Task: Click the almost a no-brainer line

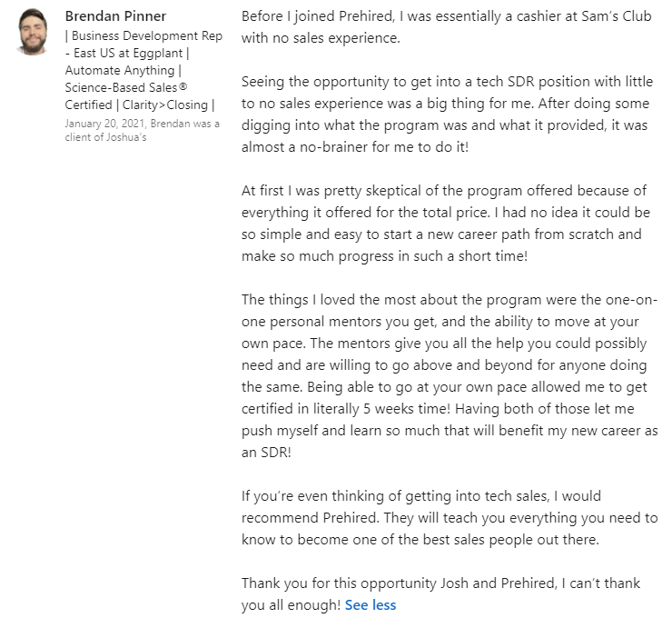Action: click(354, 147)
